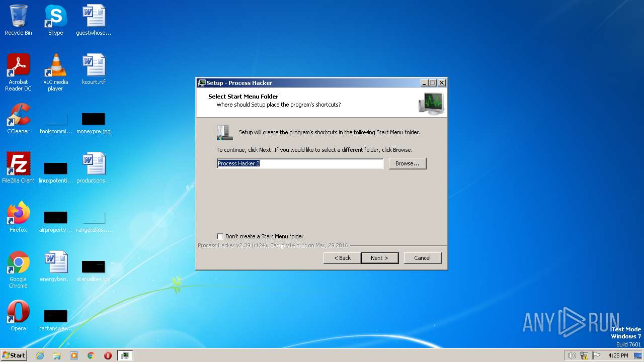This screenshot has width=644, height=362.
Task: Select the starsallow.jpg file icon
Action: pos(94,270)
